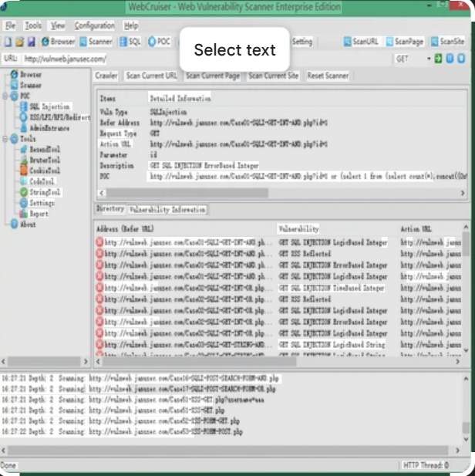This screenshot has height=476, width=475.
Task: Open the POC toolbar button
Action: tap(159, 42)
